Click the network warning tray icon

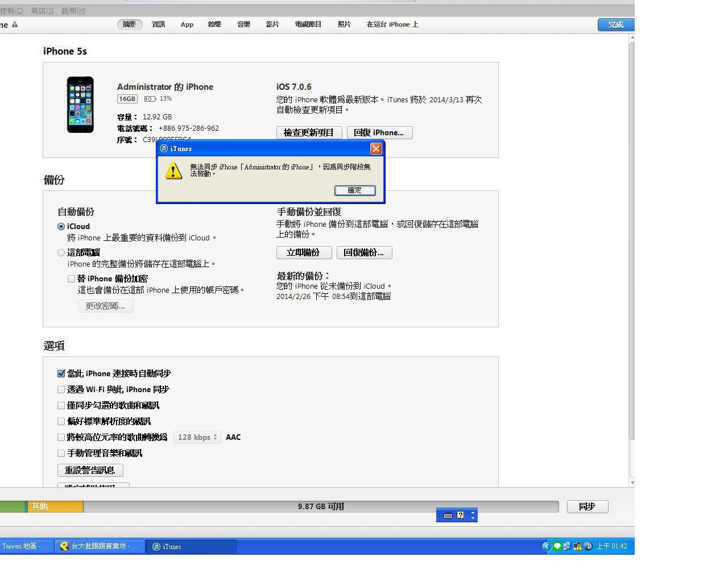coord(577,546)
